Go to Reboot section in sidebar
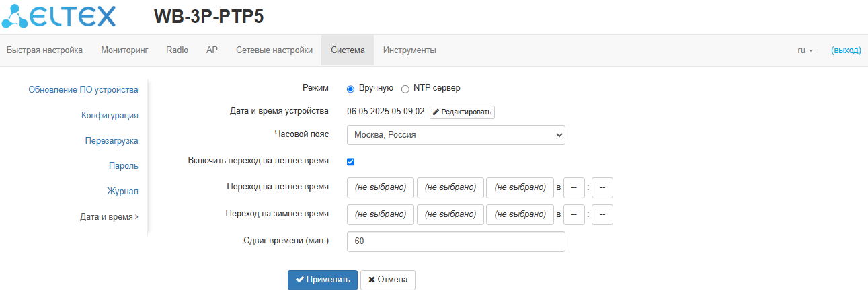This screenshot has height=295, width=868. pos(112,141)
